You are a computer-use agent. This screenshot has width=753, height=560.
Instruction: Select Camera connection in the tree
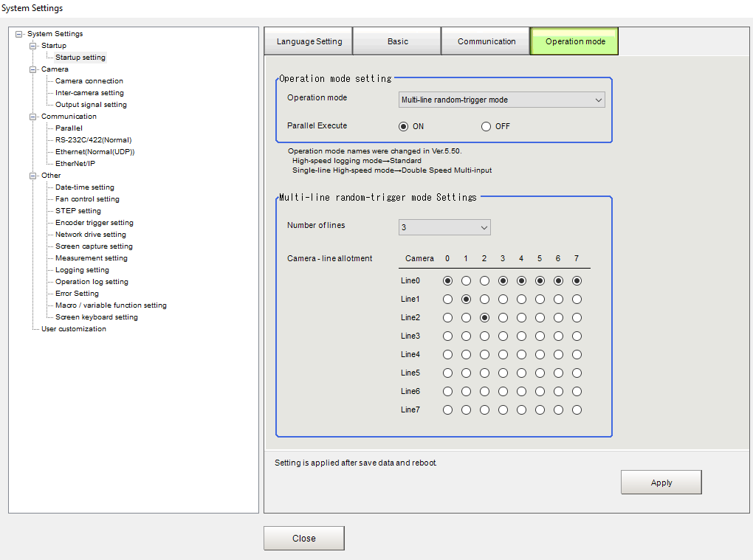89,80
